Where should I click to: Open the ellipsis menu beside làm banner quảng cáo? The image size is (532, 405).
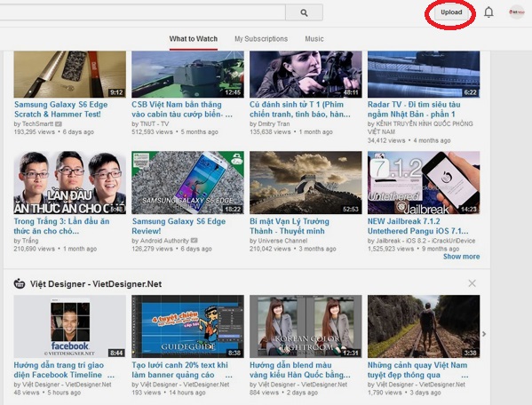[x=229, y=376]
